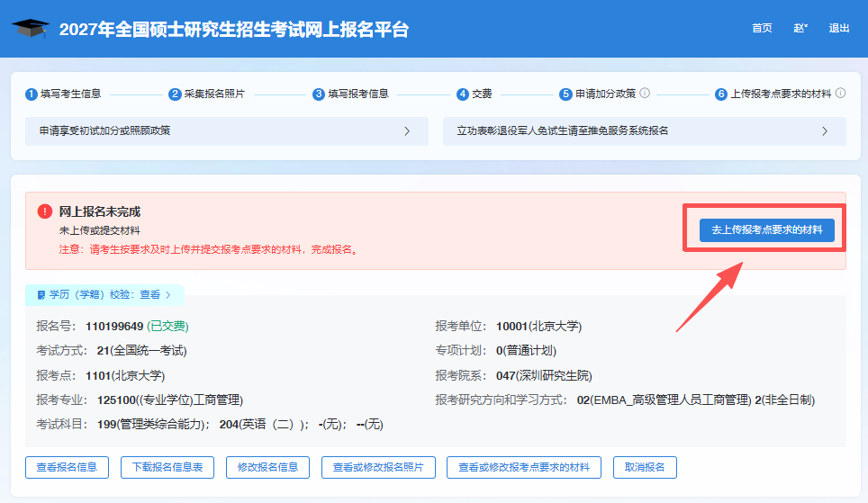Screen dimensions: 868x503
Task: Click the 修改报名信息 button
Action: point(268,467)
